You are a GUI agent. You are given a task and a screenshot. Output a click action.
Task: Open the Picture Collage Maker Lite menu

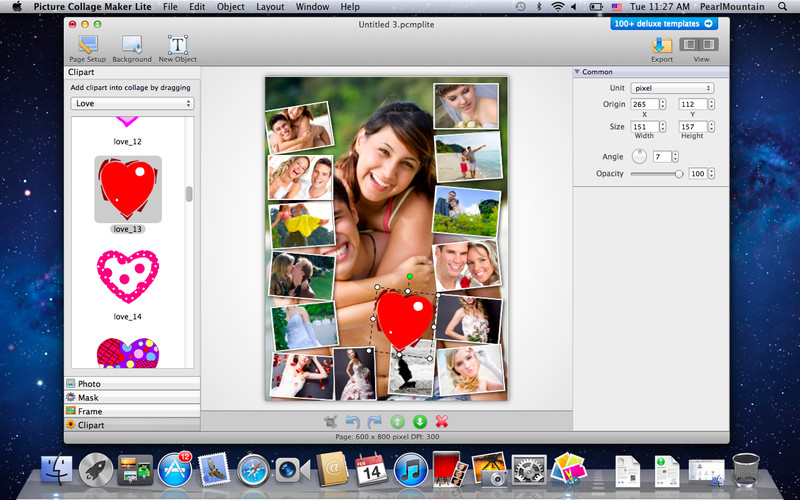(x=92, y=7)
